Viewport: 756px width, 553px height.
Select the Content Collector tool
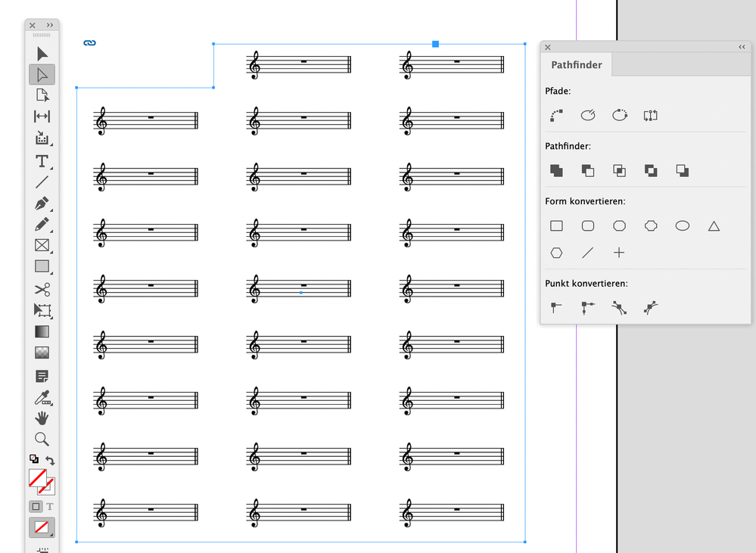click(42, 138)
